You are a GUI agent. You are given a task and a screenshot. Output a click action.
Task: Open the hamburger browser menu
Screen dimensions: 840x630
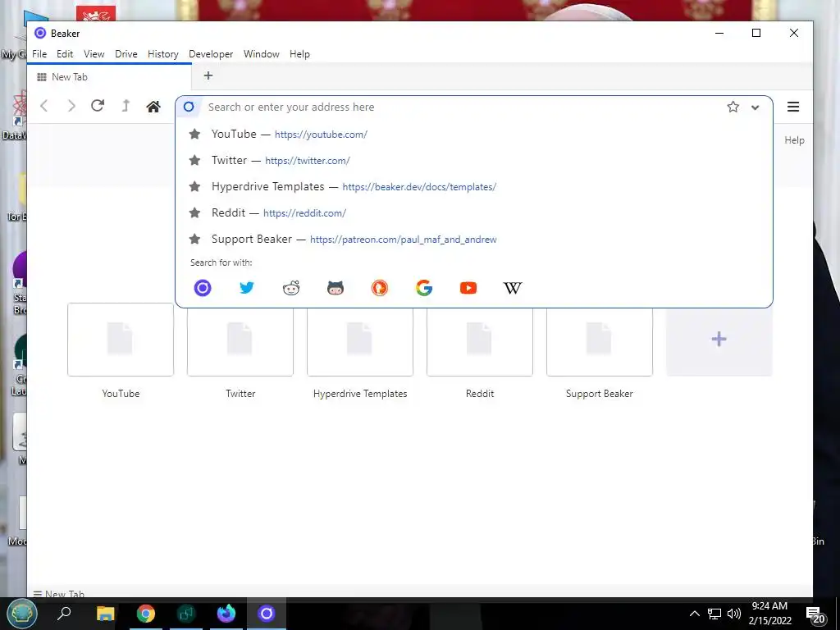click(x=793, y=107)
